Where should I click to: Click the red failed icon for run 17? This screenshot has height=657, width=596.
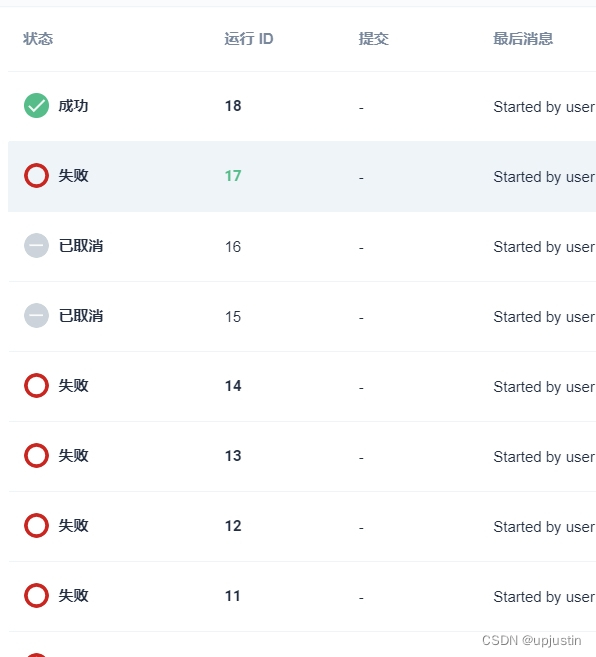(36, 176)
